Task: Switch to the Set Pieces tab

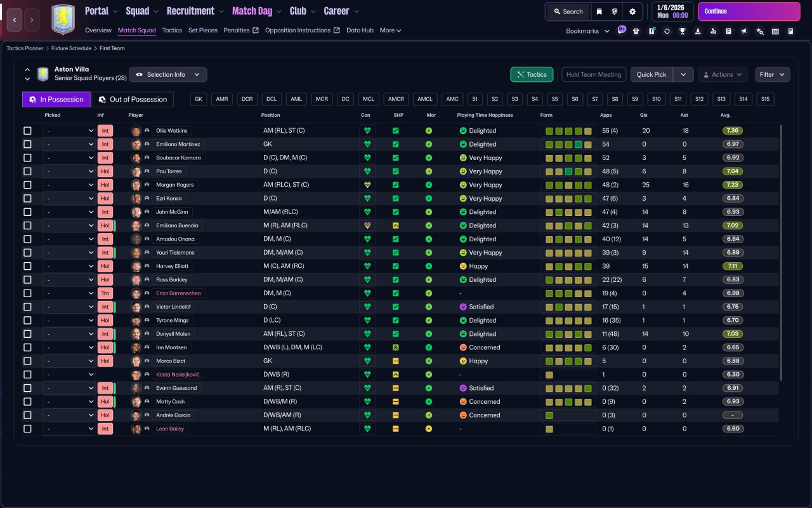Action: point(203,30)
